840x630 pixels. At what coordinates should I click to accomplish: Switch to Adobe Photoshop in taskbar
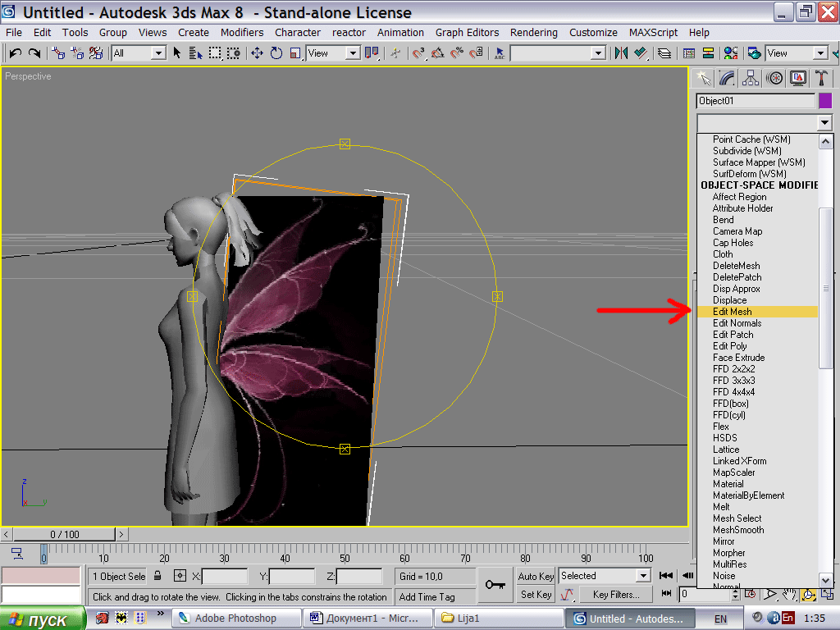(x=236, y=619)
